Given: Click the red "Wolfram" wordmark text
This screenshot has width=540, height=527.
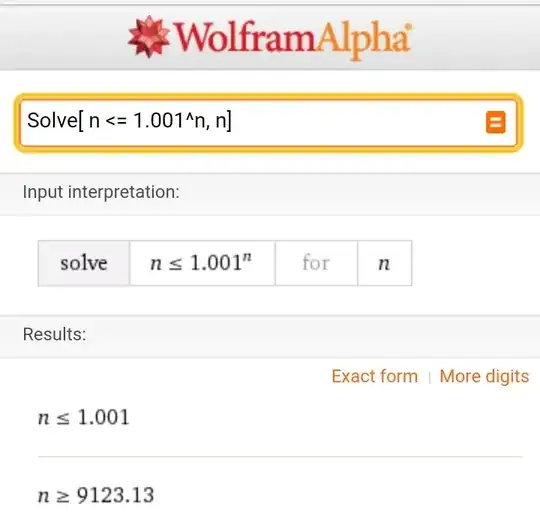Looking at the screenshot, I should click(244, 37).
